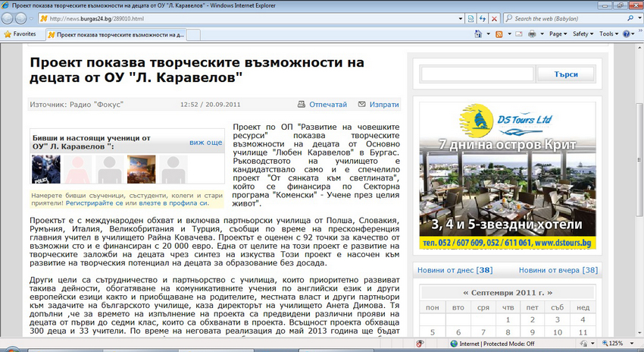Select the tab with the article title
The width and height of the screenshot is (644, 352).
[x=116, y=35]
